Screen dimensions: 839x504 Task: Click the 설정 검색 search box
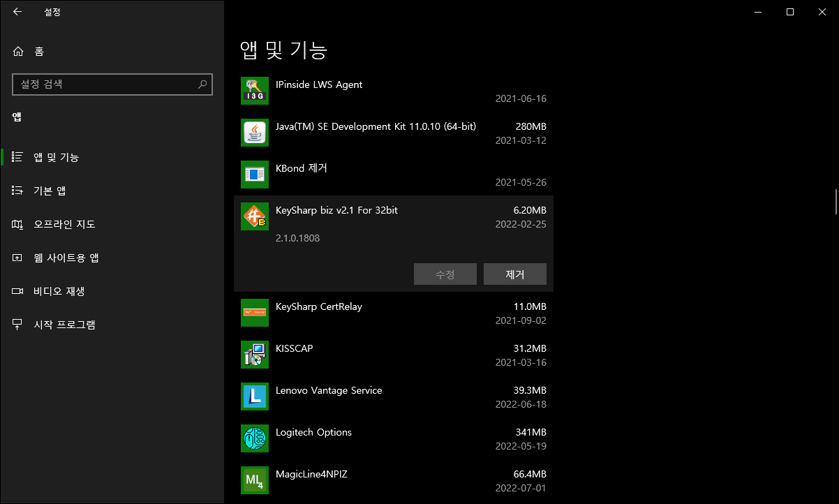pos(112,84)
